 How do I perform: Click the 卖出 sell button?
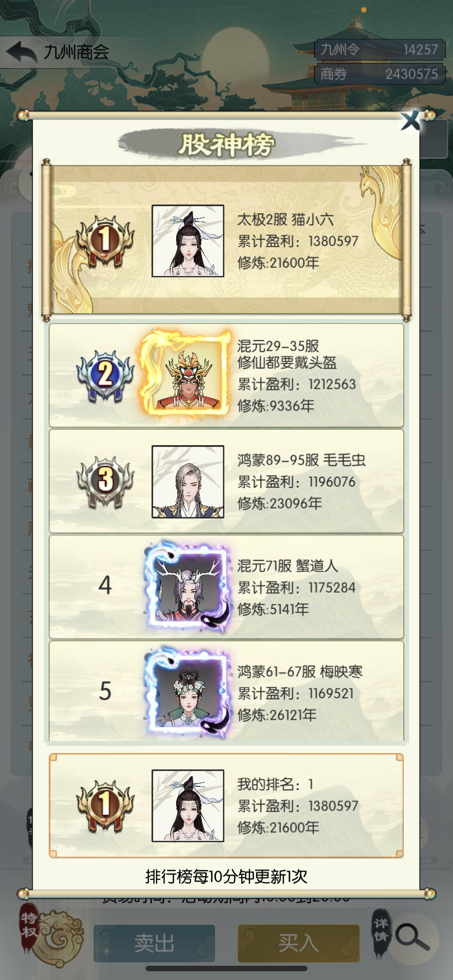pos(154,943)
